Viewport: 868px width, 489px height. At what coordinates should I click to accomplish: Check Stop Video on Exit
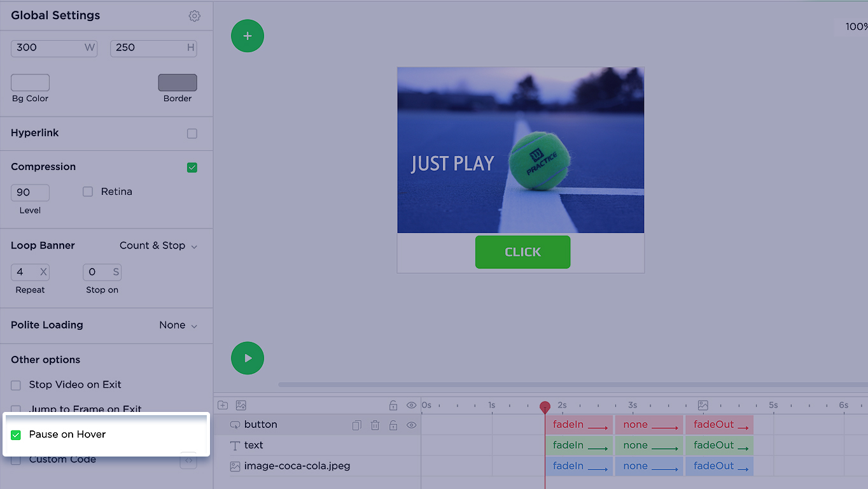(16, 385)
